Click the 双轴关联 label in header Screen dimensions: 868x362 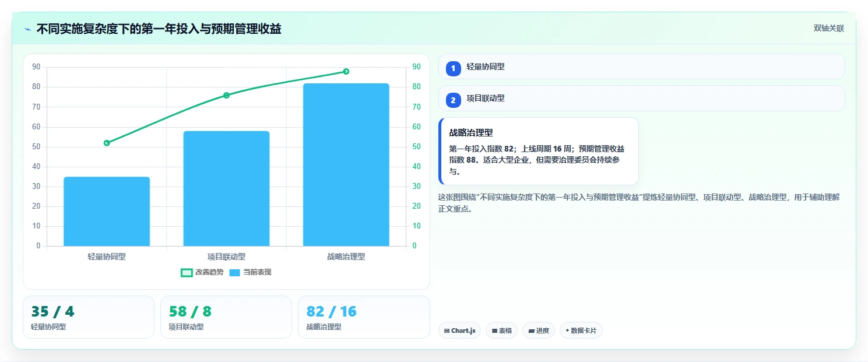pyautogui.click(x=828, y=28)
